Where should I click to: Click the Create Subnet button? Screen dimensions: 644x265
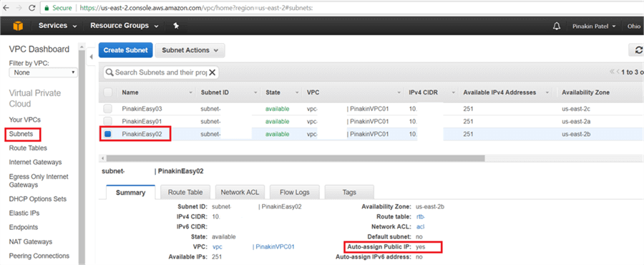126,50
